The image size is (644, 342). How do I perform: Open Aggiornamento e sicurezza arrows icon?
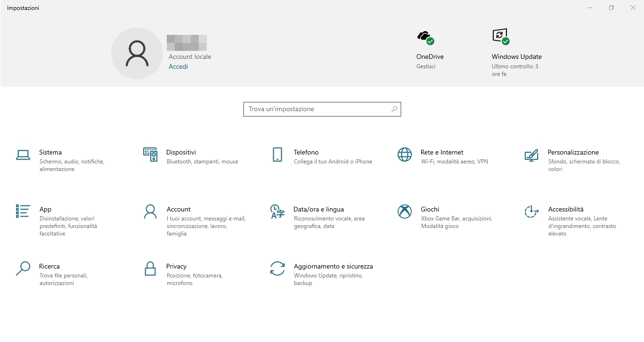click(277, 269)
